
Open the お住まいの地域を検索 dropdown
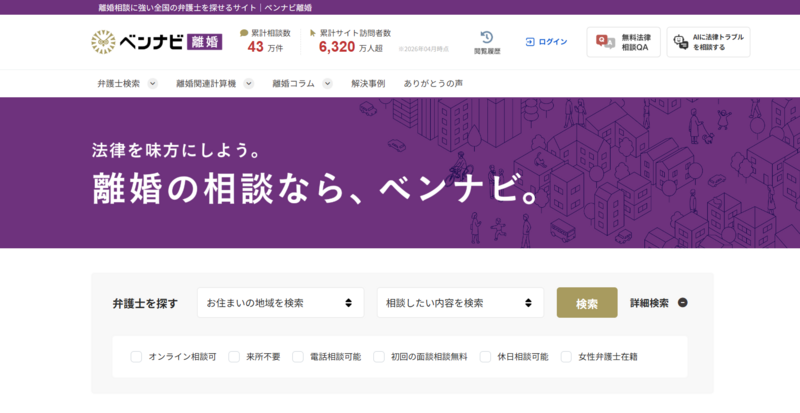pos(281,303)
